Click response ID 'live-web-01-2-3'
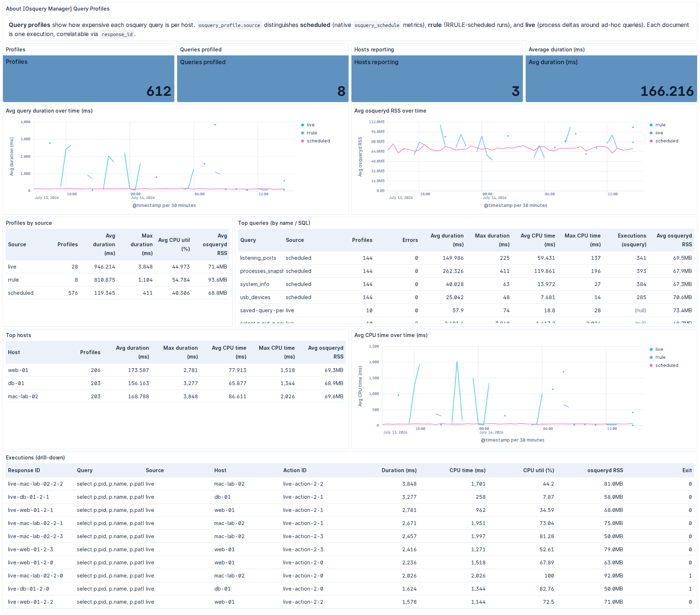Viewport: 700px width, 615px height. pyautogui.click(x=31, y=549)
